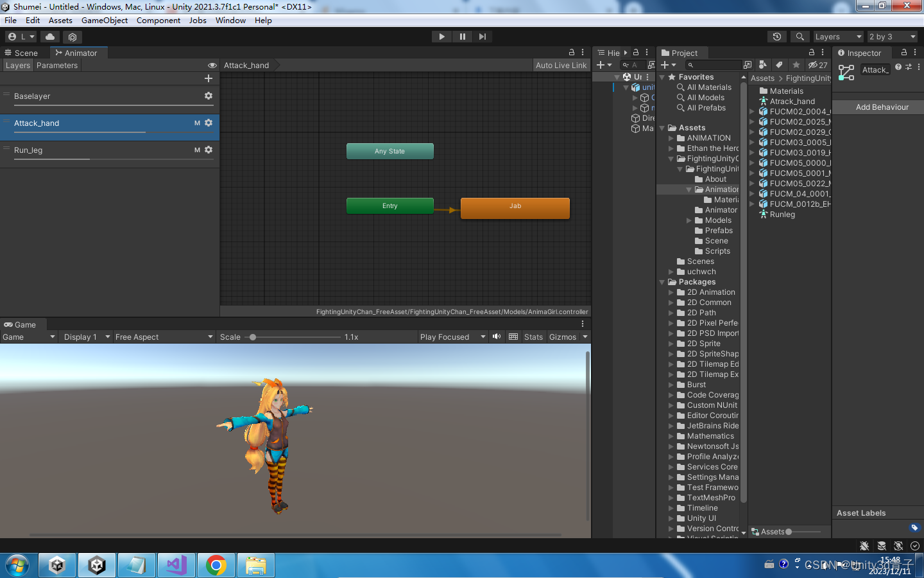This screenshot has height=578, width=924.
Task: Toggle the Stats overlay in Game view
Action: tap(533, 337)
